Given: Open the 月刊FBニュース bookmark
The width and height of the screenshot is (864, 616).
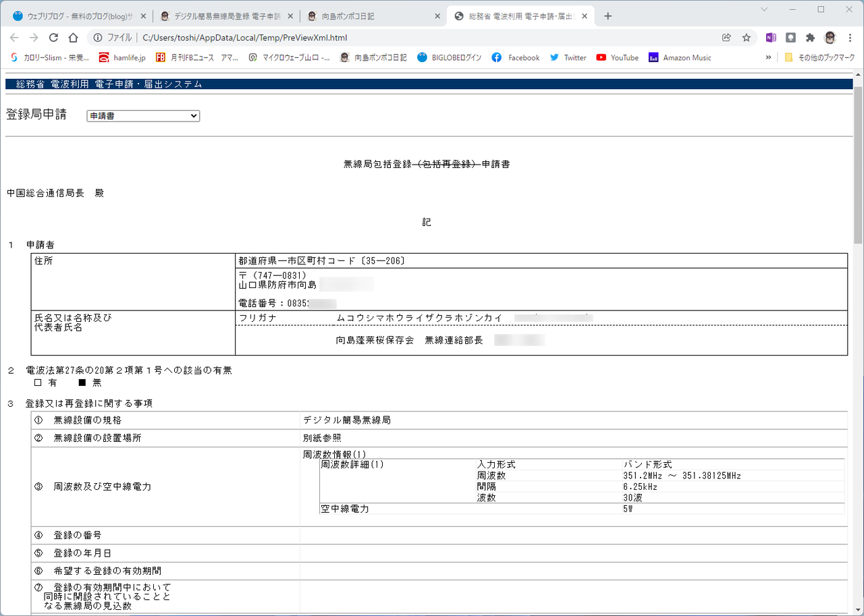Looking at the screenshot, I should coord(197,58).
